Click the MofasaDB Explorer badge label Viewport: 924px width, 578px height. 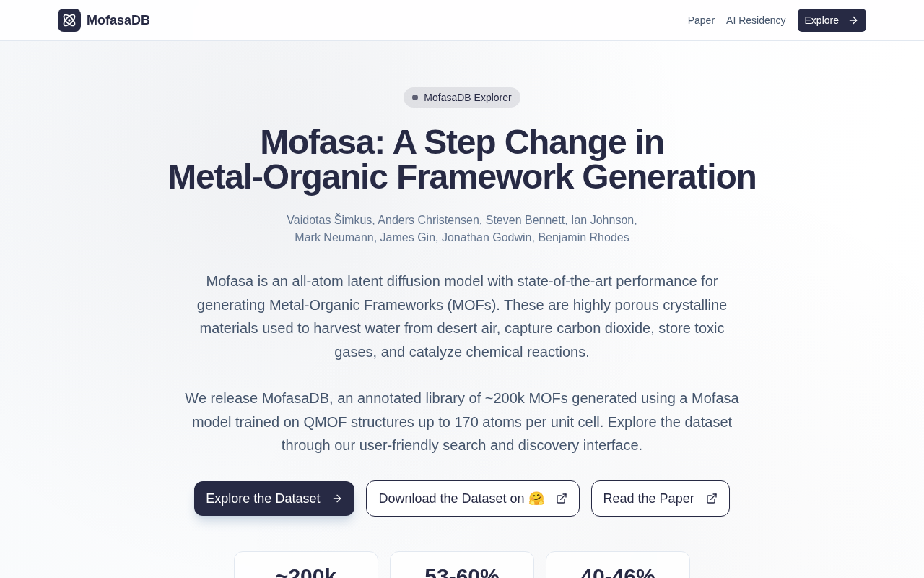pyautogui.click(x=468, y=98)
